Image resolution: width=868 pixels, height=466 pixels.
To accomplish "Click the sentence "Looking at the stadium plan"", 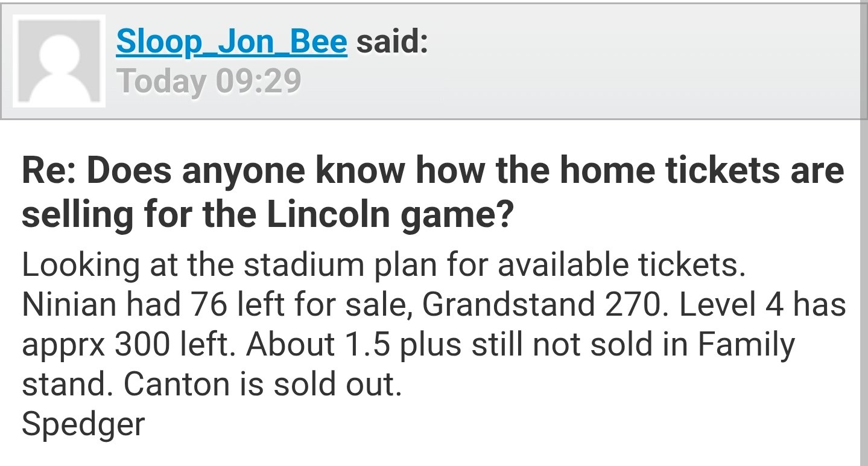I will pyautogui.click(x=384, y=264).
